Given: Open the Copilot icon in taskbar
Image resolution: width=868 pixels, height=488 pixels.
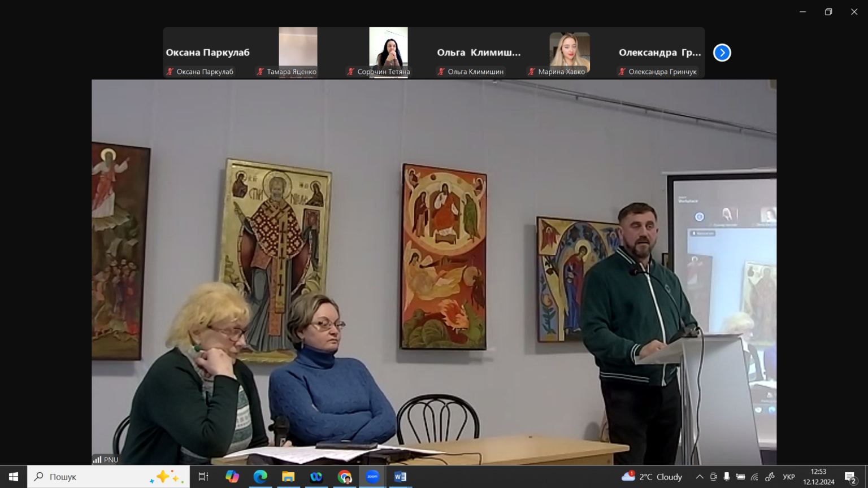Looking at the screenshot, I should (x=232, y=477).
